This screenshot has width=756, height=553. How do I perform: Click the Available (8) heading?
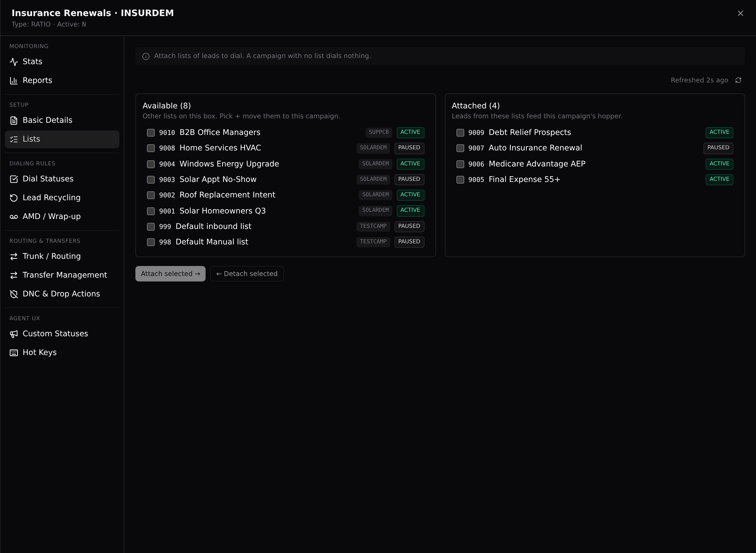(x=167, y=106)
